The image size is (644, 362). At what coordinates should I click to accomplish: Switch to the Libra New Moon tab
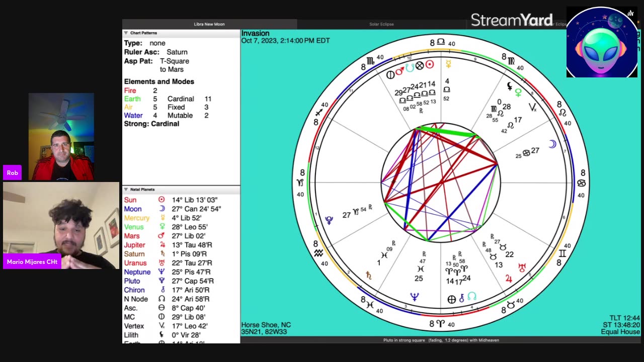point(209,24)
